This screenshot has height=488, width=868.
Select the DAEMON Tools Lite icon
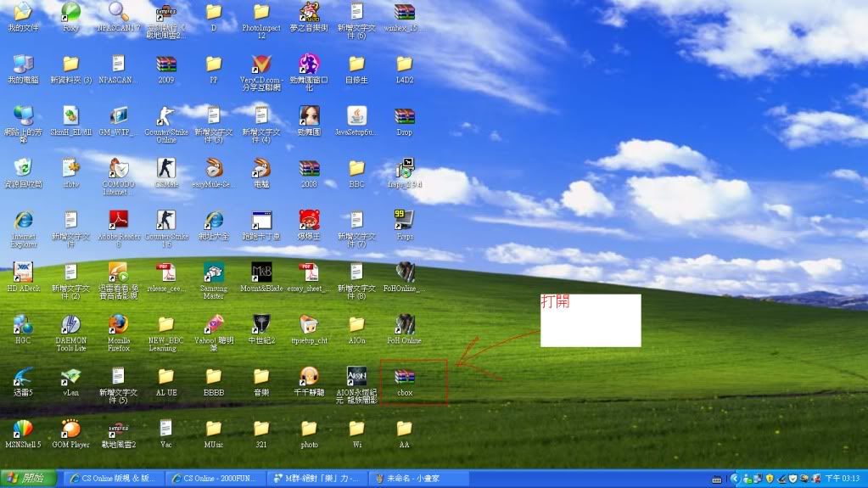pos(70,325)
